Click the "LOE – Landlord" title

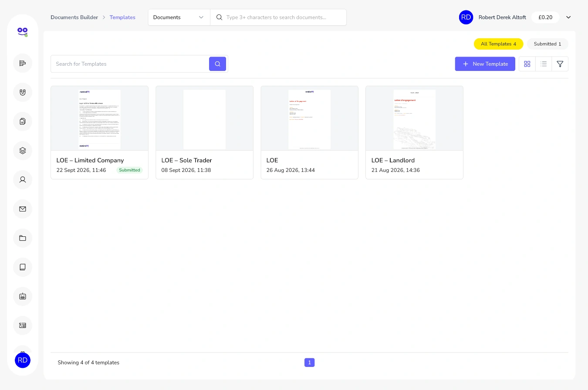pos(393,160)
